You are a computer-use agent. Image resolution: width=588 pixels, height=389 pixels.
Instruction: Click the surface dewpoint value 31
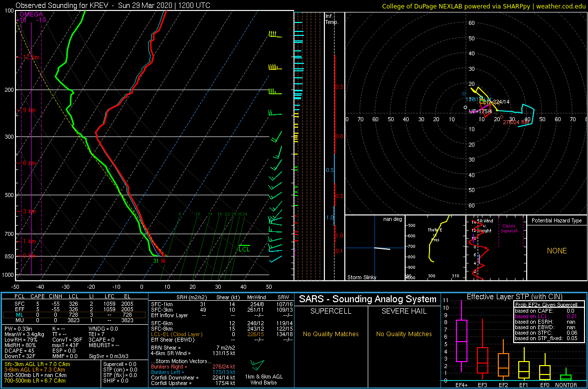click(155, 261)
